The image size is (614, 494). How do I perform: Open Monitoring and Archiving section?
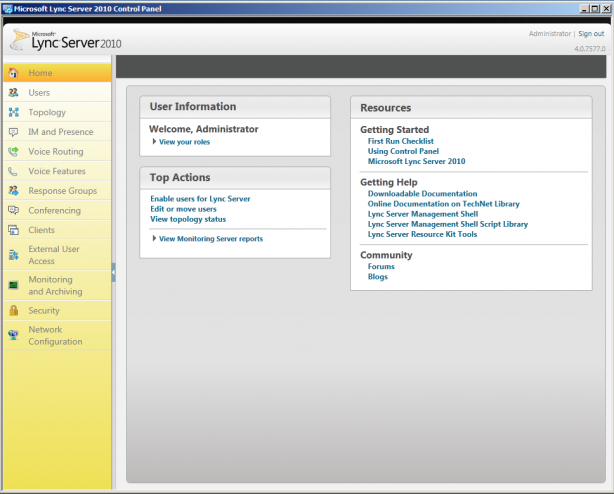coord(57,285)
